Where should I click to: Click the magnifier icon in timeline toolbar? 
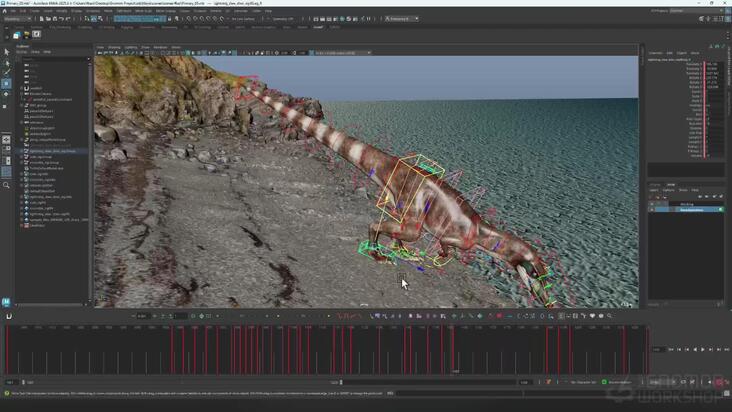click(609, 316)
